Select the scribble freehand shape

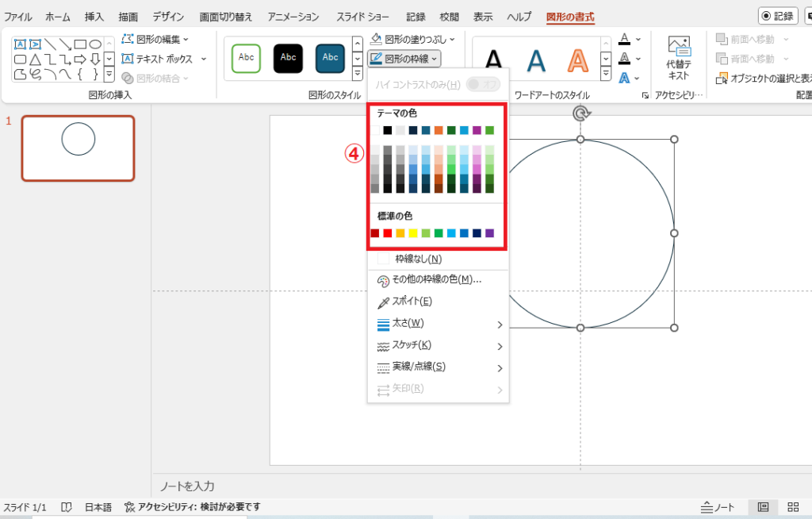[x=35, y=74]
